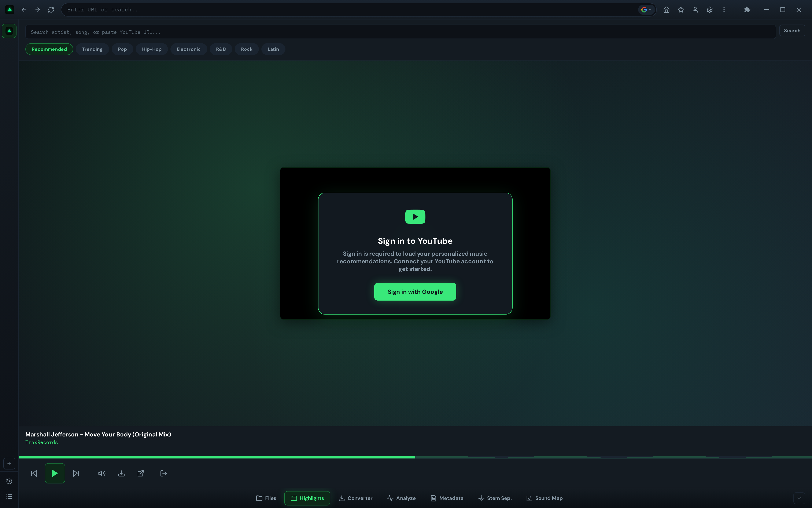Select the Pop category chip
The width and height of the screenshot is (812, 508).
tap(122, 49)
